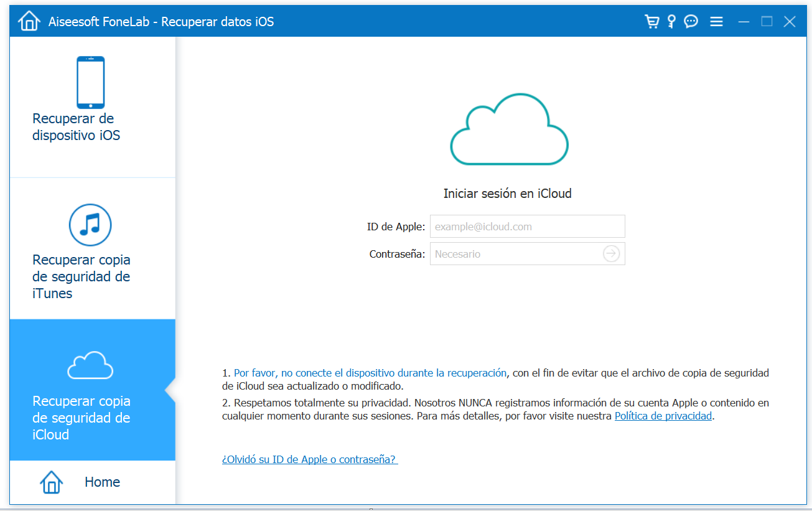
Task: Go to Home at the sidebar bottom
Action: click(x=93, y=482)
